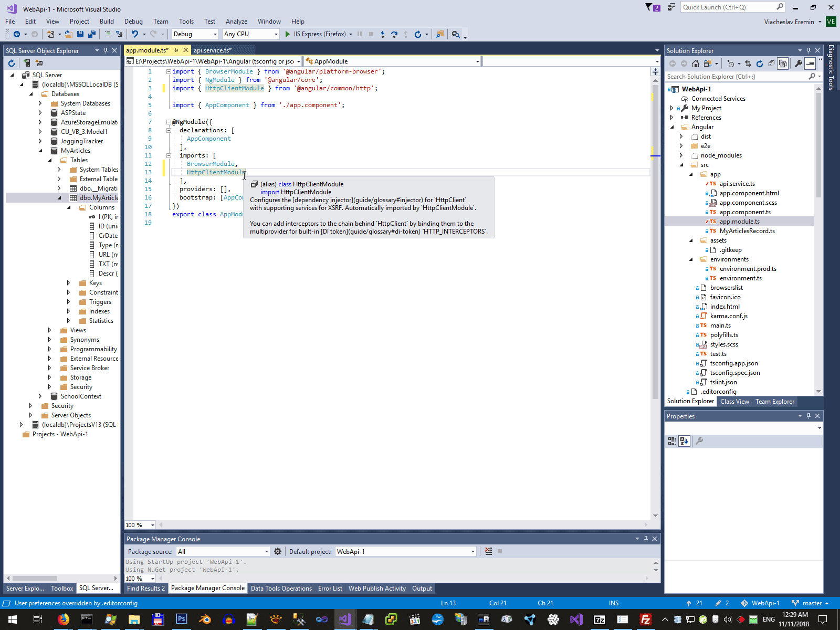Click Save All in the main toolbar

pyautogui.click(x=91, y=34)
